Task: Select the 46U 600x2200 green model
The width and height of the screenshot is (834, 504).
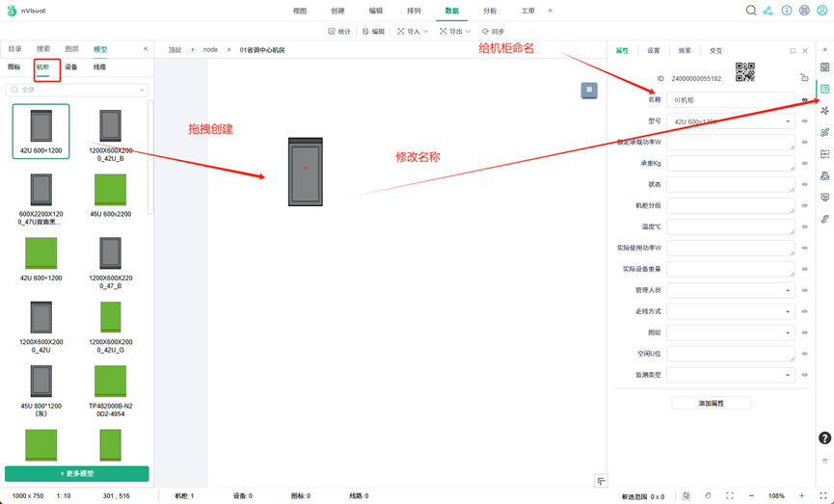Action: (111, 195)
